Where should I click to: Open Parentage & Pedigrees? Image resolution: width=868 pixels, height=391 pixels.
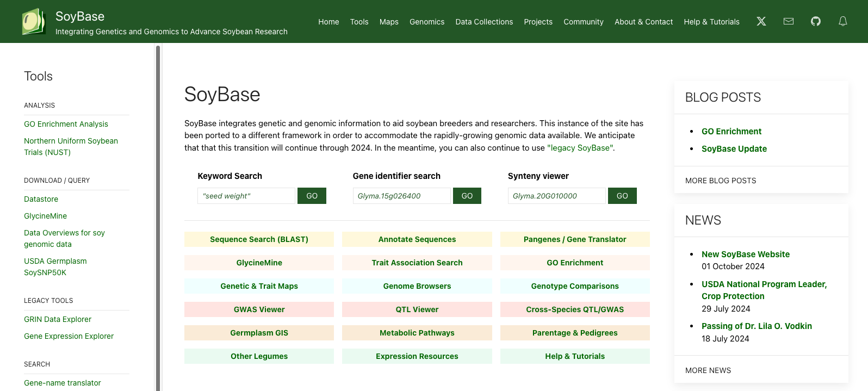click(575, 333)
